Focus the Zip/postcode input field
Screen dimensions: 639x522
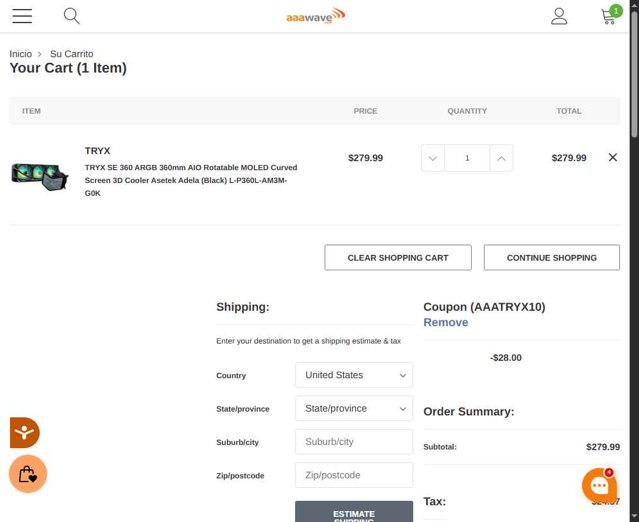coord(354,475)
